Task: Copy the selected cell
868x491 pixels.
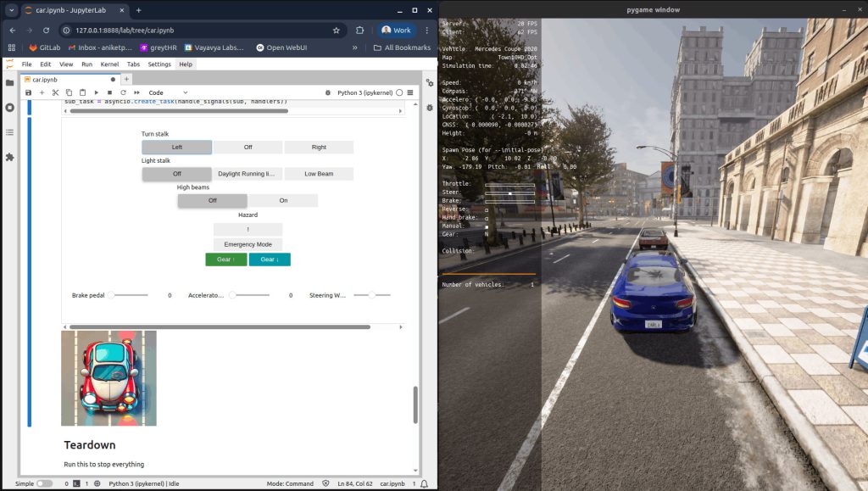Action: (68, 92)
